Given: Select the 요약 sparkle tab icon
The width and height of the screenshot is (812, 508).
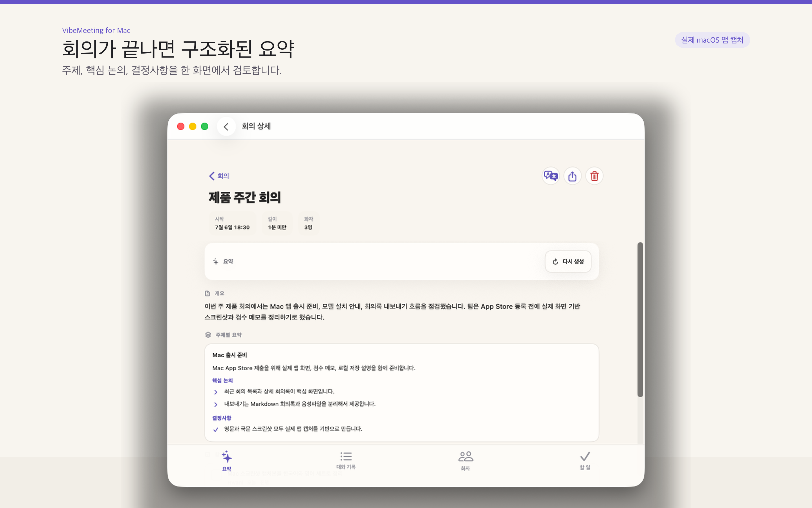Looking at the screenshot, I should tap(227, 457).
